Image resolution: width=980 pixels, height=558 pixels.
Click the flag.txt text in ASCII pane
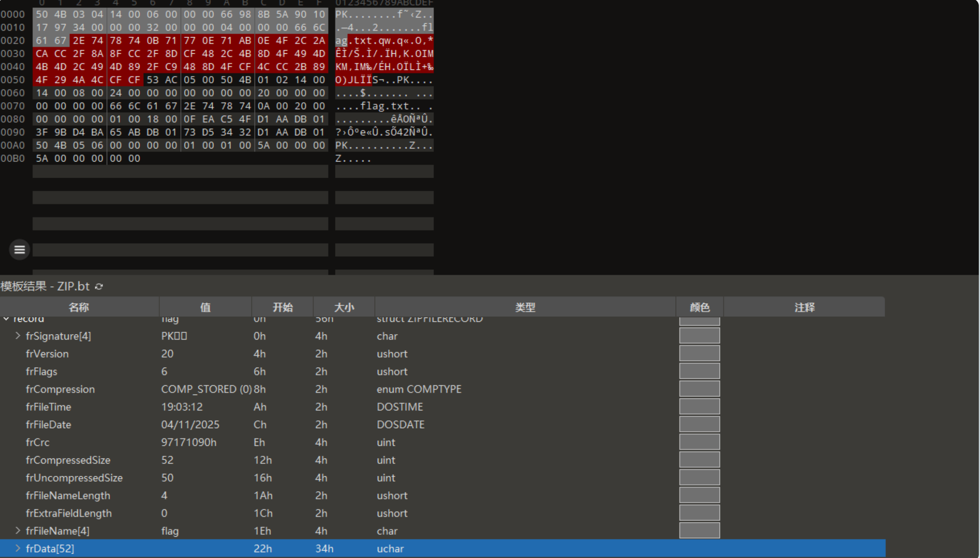[x=384, y=106]
